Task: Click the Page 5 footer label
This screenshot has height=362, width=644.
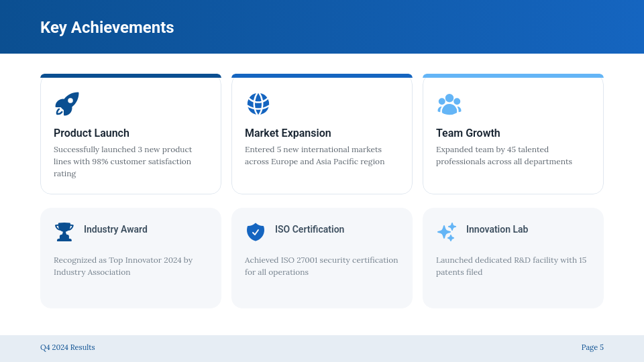Action: click(592, 347)
